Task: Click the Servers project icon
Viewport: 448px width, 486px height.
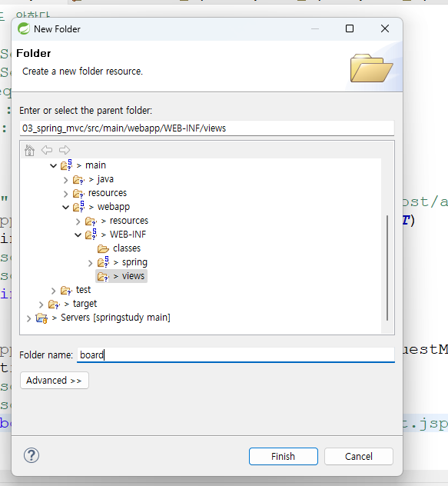Action: tap(41, 318)
